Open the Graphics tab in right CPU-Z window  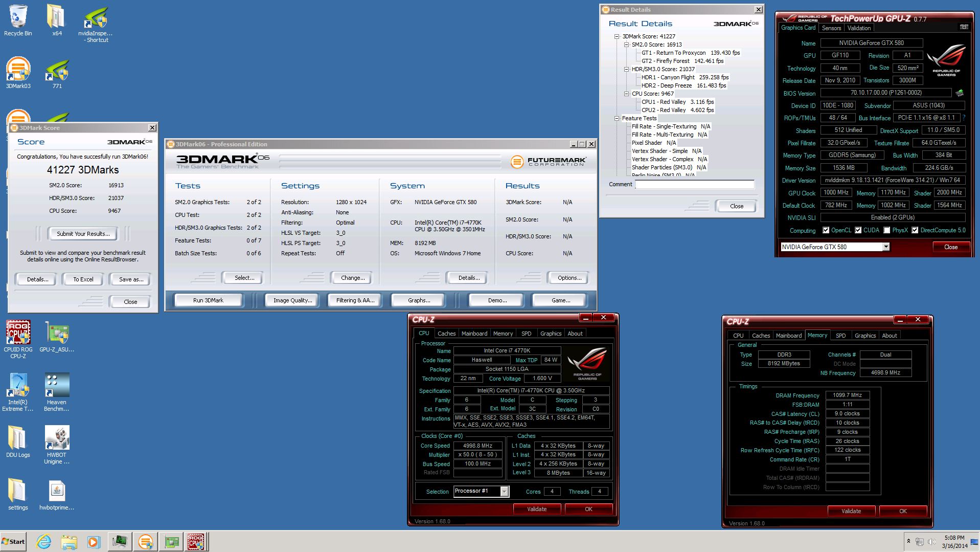865,336
